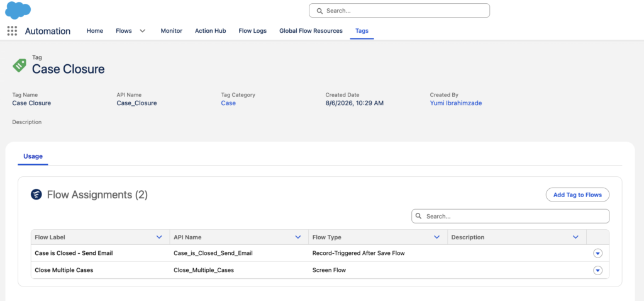
Task: Click Record-Triggered After Save Flow cell
Action: pyautogui.click(x=358, y=253)
